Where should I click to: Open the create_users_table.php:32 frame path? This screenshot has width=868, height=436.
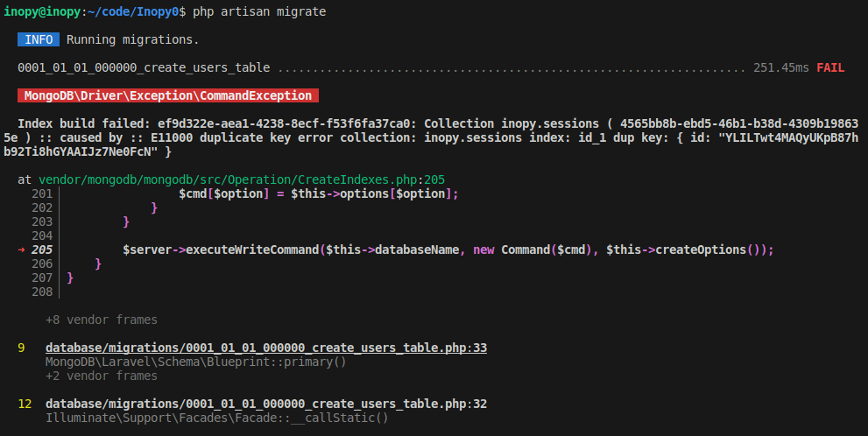[266, 404]
